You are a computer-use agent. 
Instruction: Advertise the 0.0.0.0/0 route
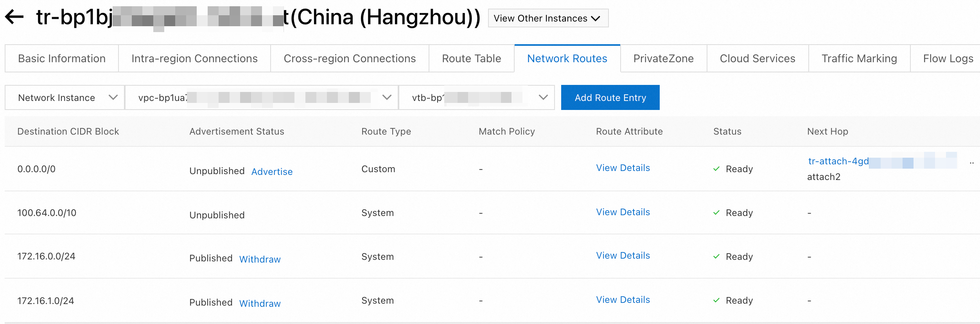pyautogui.click(x=272, y=172)
